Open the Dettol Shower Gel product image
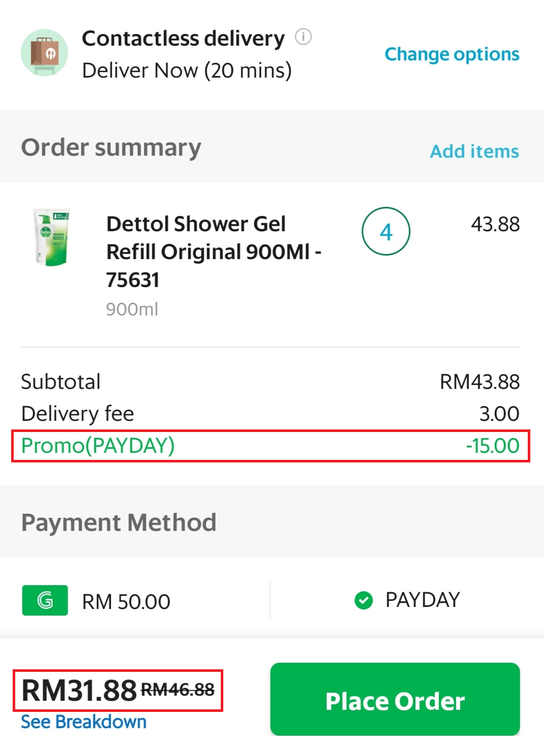Screen dimensions: 544x756 [51, 237]
